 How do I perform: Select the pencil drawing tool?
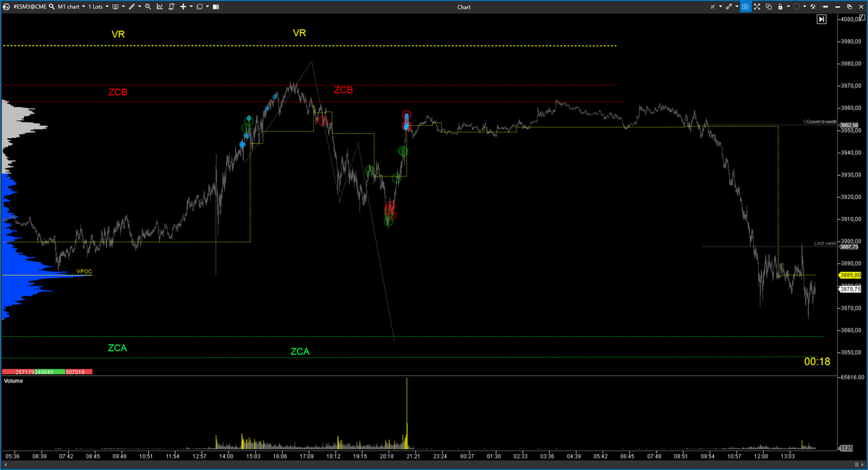coord(132,7)
